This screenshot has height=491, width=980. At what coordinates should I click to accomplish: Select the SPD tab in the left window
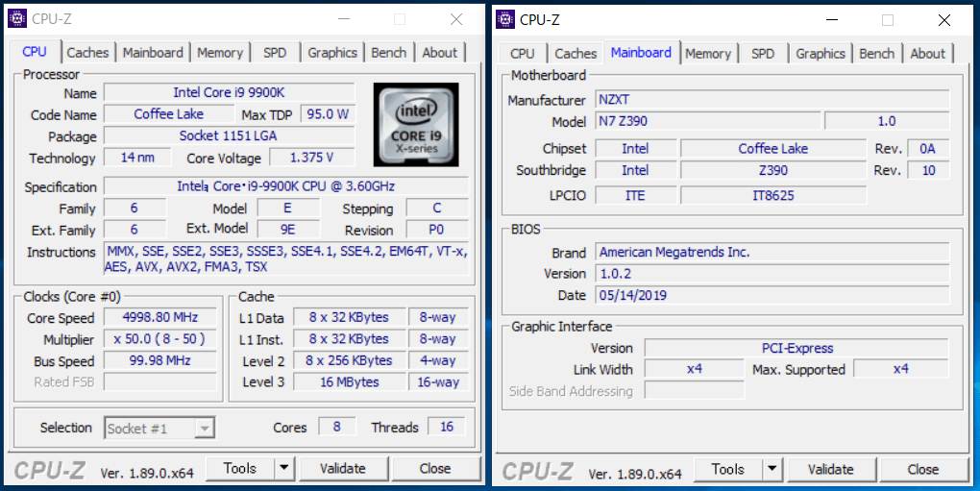(x=275, y=53)
